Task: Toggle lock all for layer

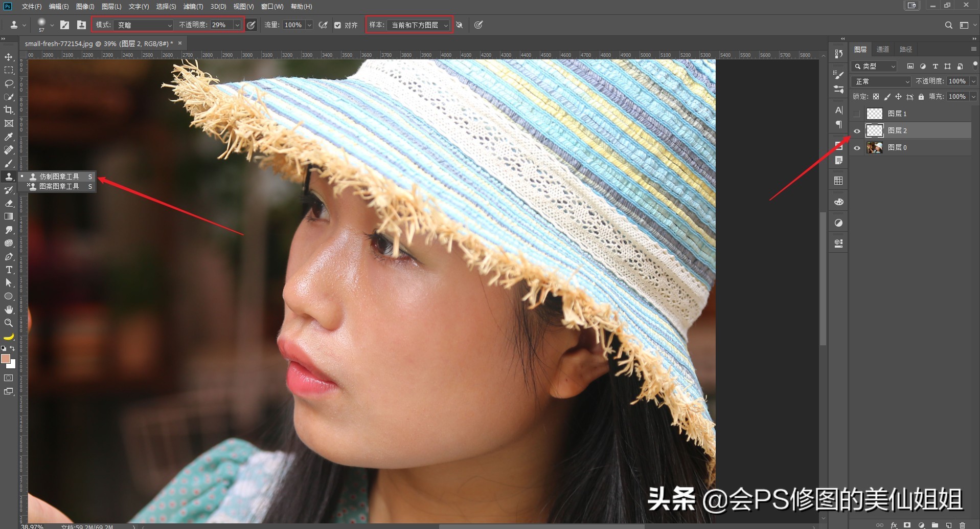Action: point(921,97)
